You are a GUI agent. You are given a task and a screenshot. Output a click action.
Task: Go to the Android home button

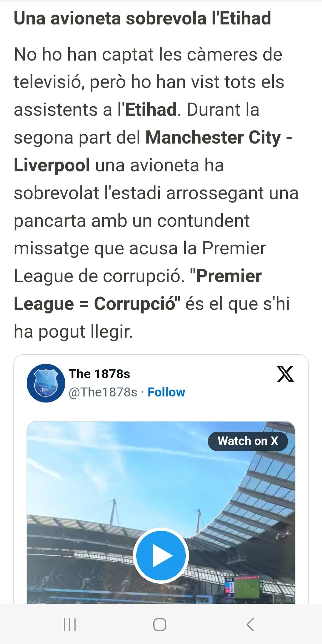click(x=160, y=625)
